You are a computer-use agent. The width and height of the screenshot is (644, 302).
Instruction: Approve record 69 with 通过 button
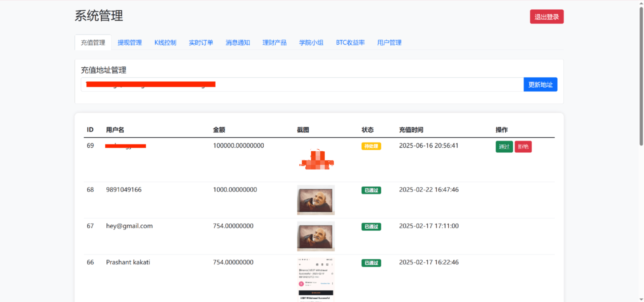(x=504, y=147)
